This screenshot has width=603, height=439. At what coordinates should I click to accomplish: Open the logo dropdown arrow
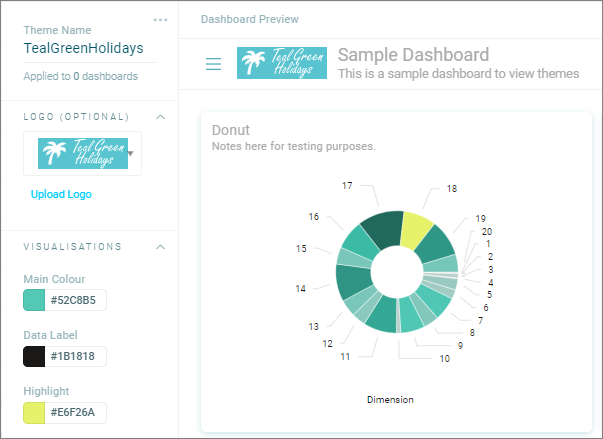pos(131,153)
